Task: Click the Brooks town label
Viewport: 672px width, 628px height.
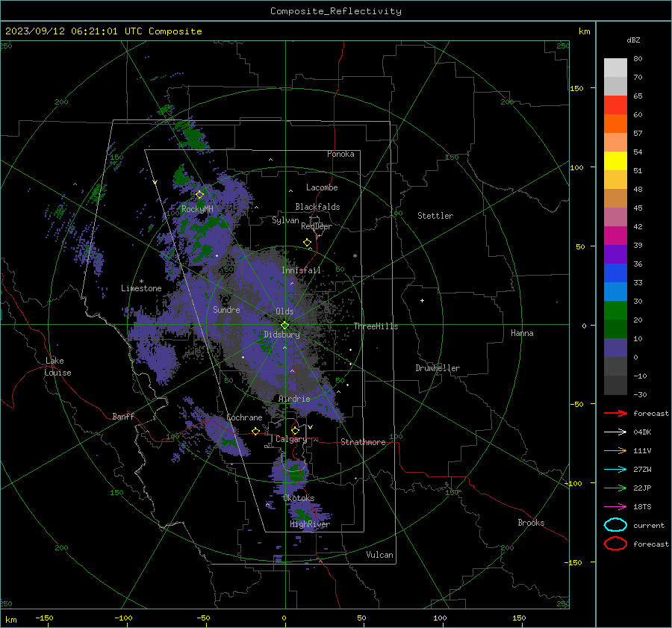Action: click(531, 523)
